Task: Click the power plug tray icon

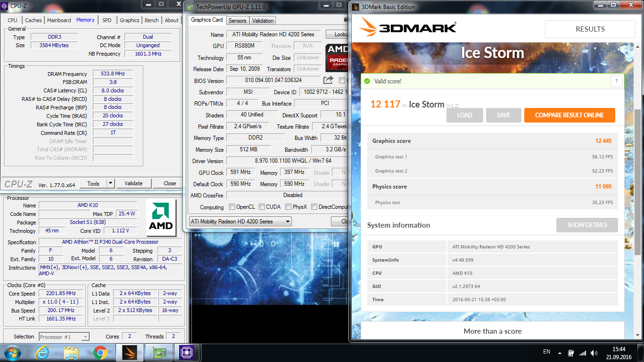Action: 571,353
